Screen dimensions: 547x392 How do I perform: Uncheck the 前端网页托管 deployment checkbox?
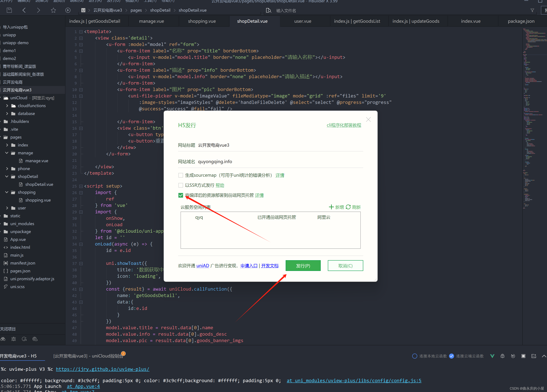[x=181, y=195]
